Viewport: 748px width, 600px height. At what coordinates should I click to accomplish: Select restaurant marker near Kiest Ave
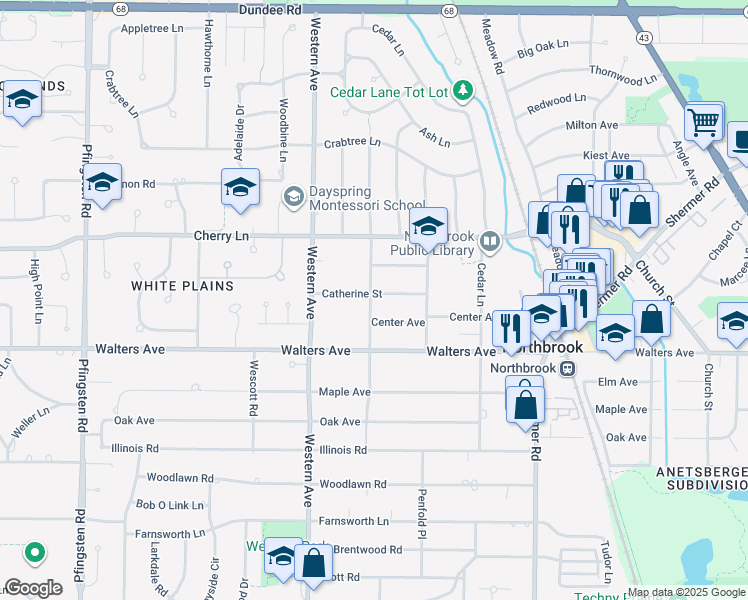point(624,173)
